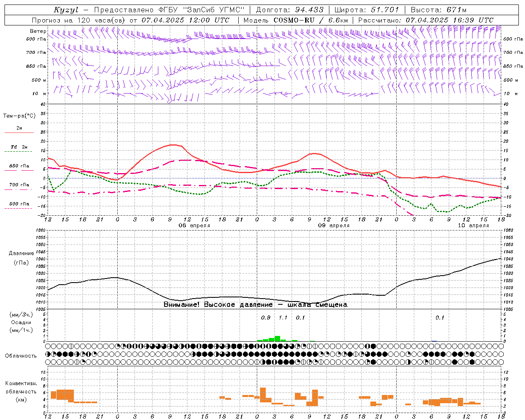Select the '10 апреля' date label
This screenshot has width=525, height=420.
pos(473,226)
